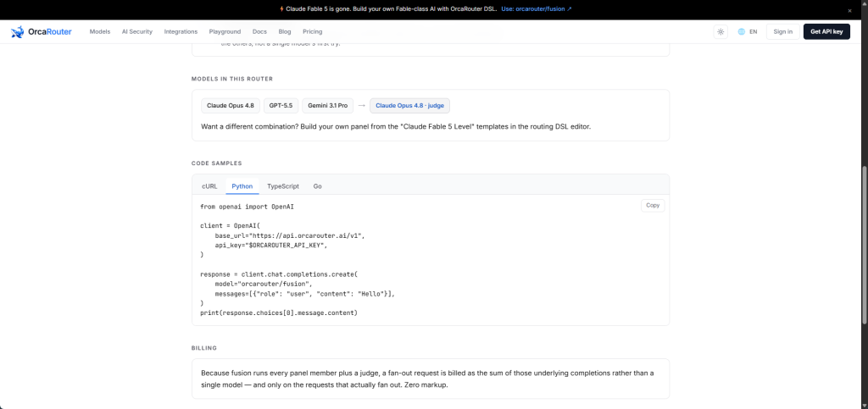Click the messages= code line
Viewport: 868px width, 409px height.
(305, 294)
